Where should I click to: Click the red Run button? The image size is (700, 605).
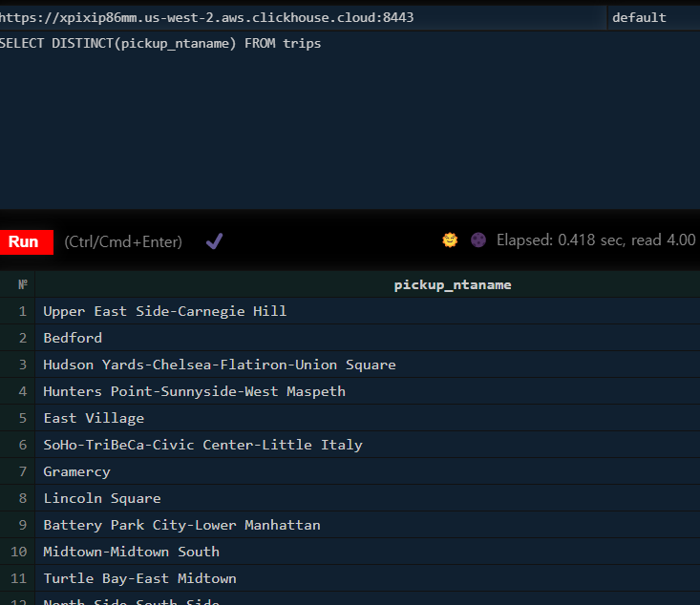pyautogui.click(x=26, y=242)
